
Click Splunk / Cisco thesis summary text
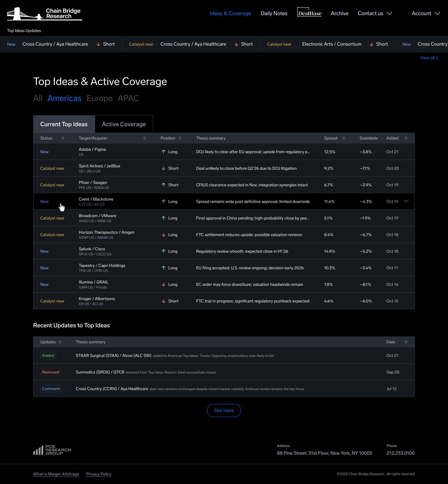[x=242, y=251]
